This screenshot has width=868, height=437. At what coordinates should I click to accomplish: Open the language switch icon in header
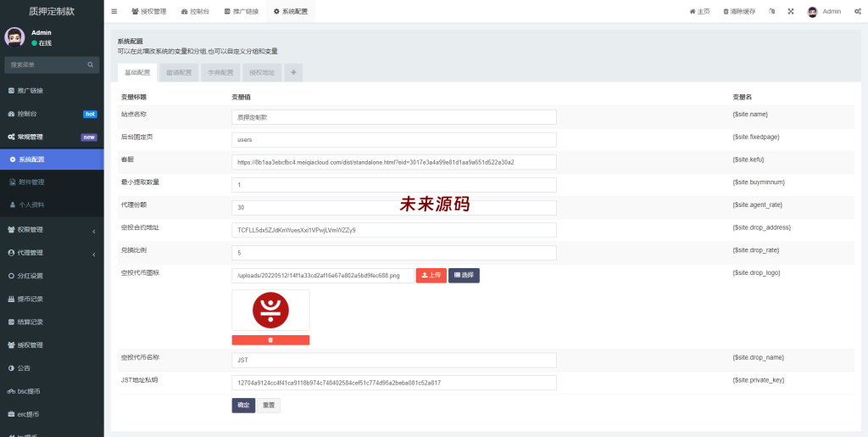pyautogui.click(x=771, y=11)
